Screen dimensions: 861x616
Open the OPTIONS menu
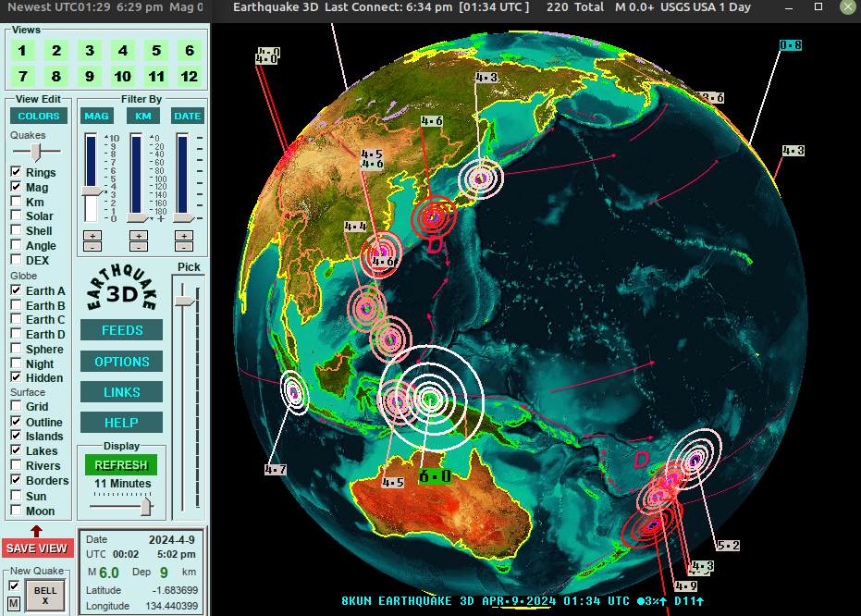121,362
